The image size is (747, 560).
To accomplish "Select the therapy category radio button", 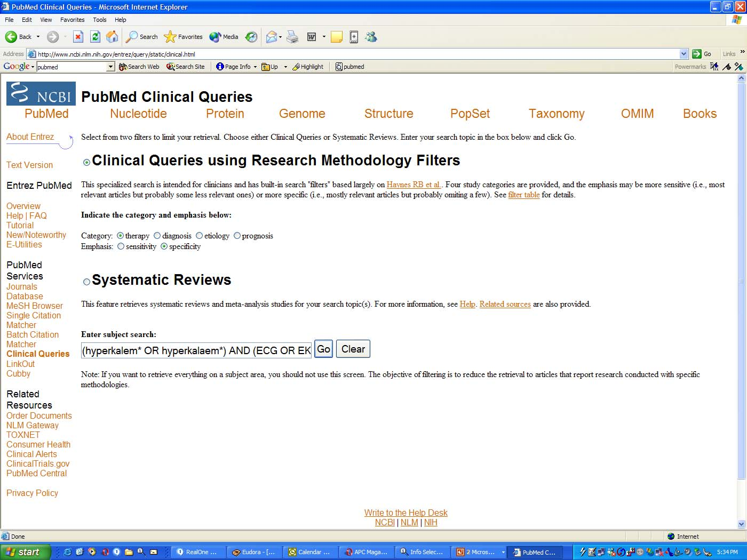I will pyautogui.click(x=120, y=236).
